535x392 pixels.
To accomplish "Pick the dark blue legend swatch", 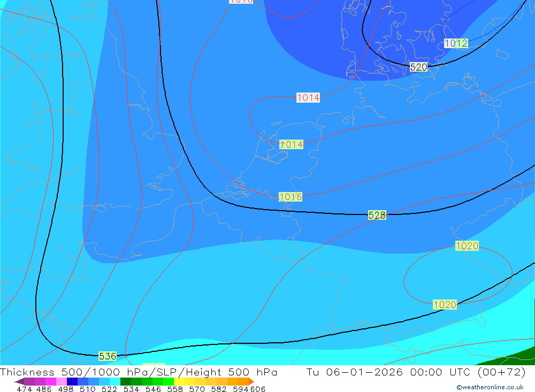I will (x=72, y=381).
